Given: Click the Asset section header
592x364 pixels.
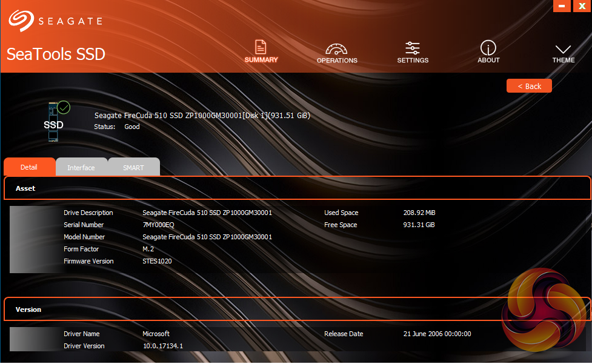Looking at the screenshot, I should click(x=297, y=188).
